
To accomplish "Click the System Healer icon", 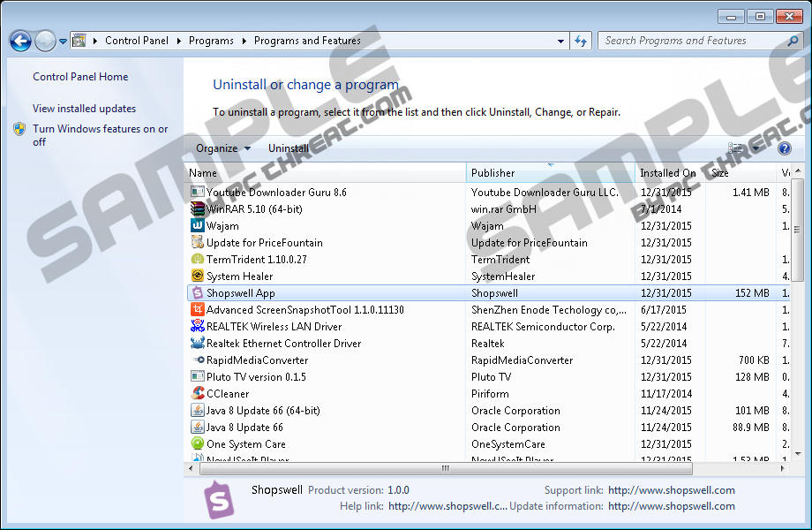I will coord(198,276).
